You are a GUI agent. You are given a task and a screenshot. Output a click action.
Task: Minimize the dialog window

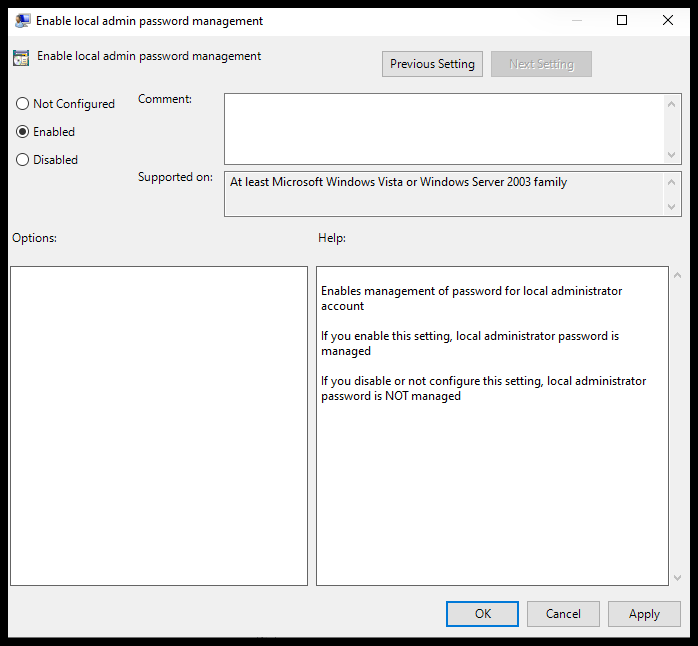(x=577, y=20)
